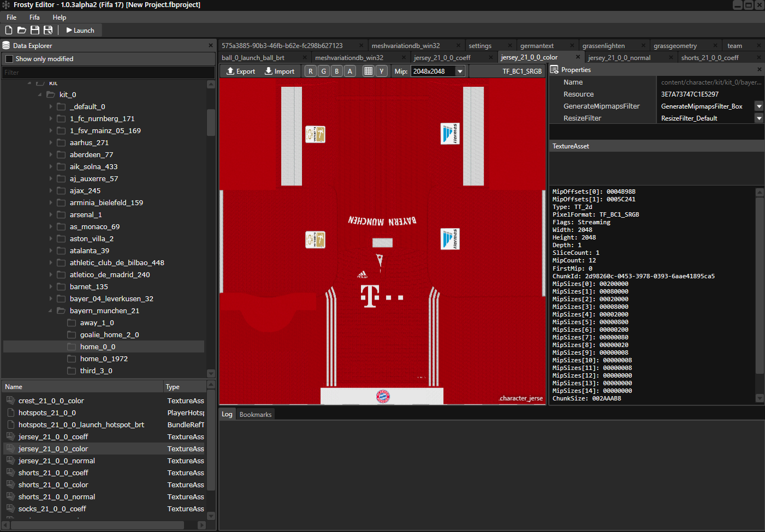This screenshot has height=532, width=765.
Task: Toggle the texture grid overlay icon
Action: coord(369,71)
